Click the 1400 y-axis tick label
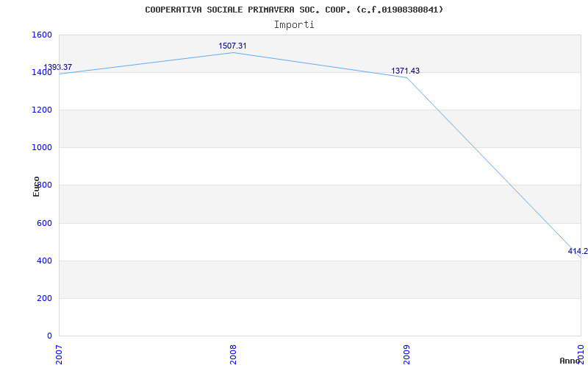This screenshot has width=588, height=368. (42, 72)
